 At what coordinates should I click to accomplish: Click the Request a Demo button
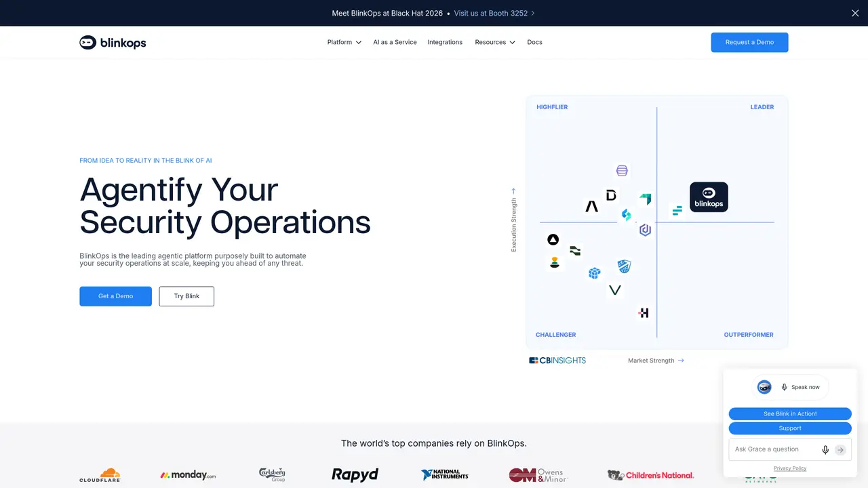click(x=749, y=42)
